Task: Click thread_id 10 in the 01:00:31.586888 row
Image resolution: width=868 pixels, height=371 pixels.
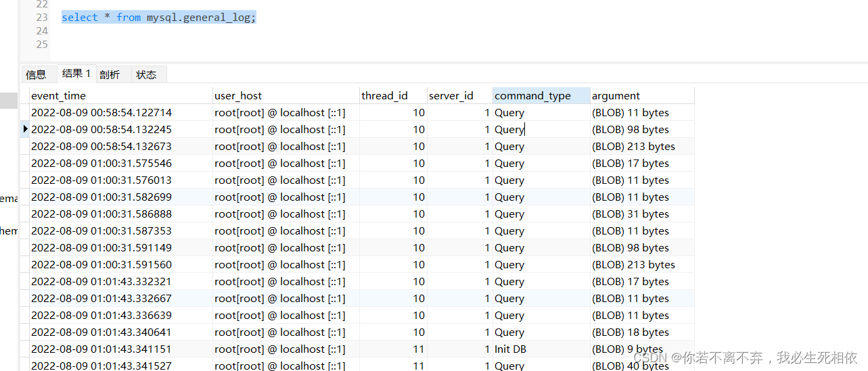Action: 393,214
